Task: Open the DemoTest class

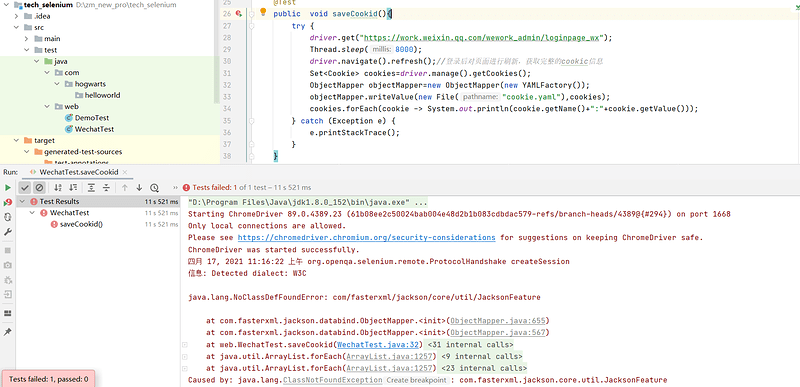Action: pyautogui.click(x=92, y=118)
